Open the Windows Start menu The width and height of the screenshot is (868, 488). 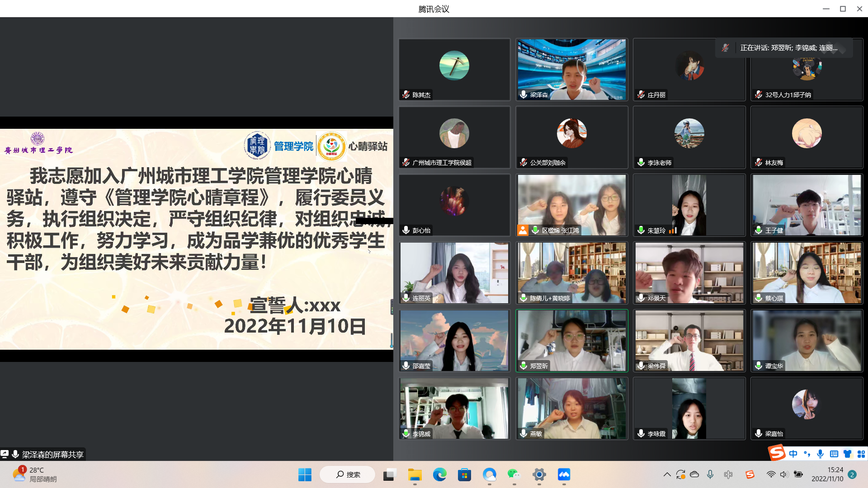click(x=305, y=474)
